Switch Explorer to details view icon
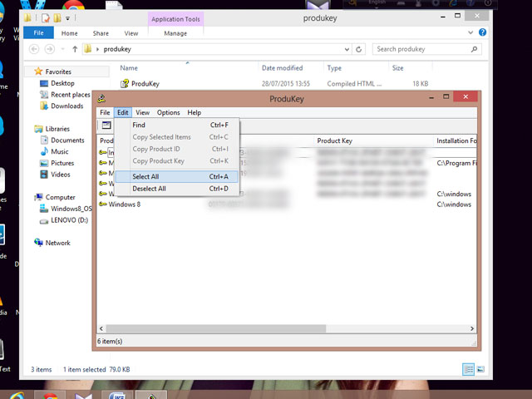 [468, 369]
